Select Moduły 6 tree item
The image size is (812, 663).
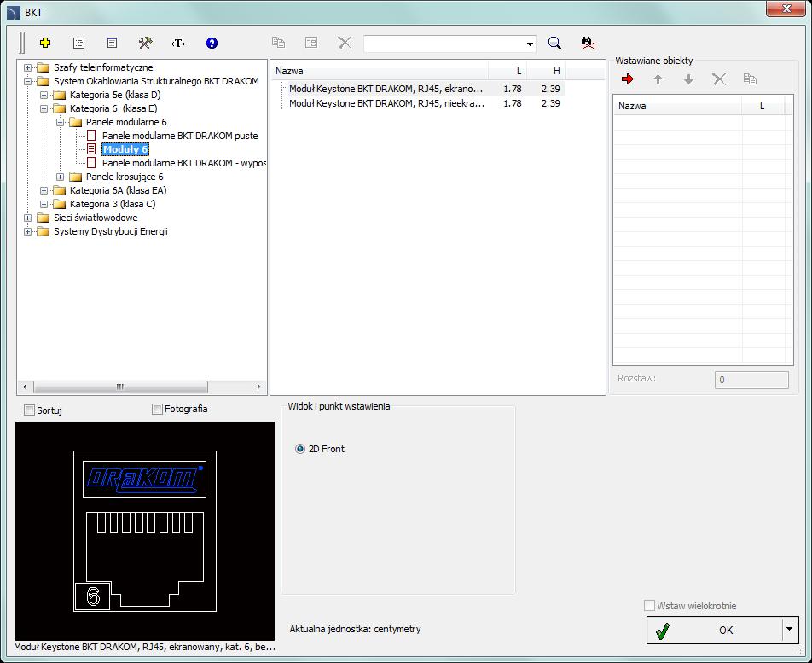pos(125,149)
